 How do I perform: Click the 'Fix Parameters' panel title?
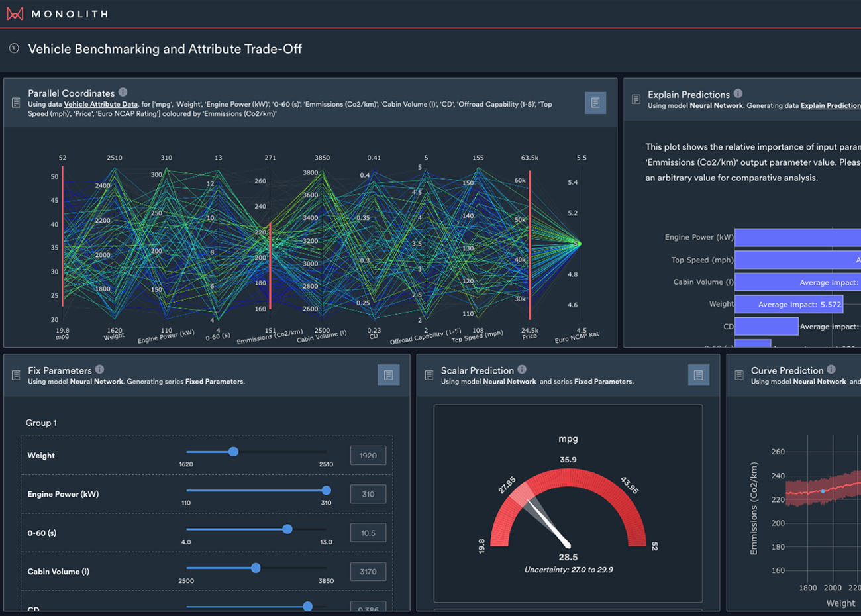click(x=60, y=370)
